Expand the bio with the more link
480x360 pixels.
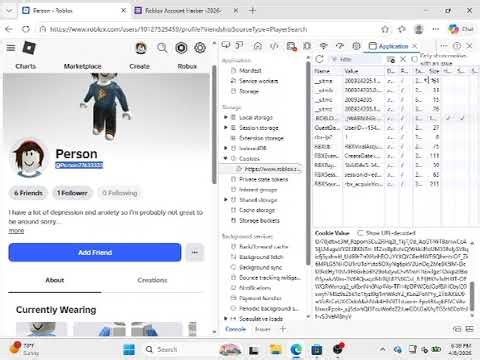[16, 230]
